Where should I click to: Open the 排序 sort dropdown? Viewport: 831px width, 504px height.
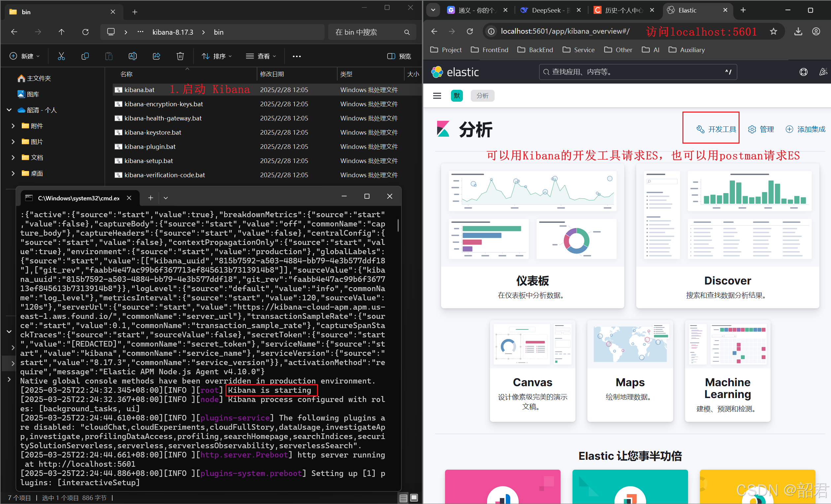tap(217, 56)
